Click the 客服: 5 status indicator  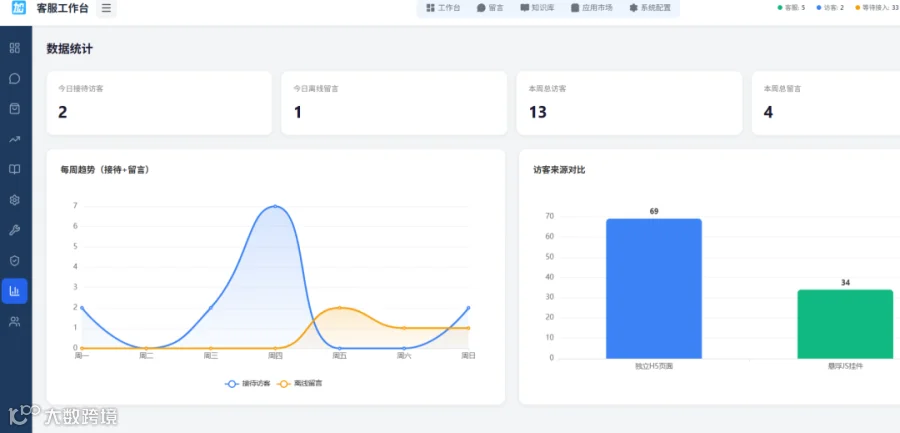tap(791, 8)
